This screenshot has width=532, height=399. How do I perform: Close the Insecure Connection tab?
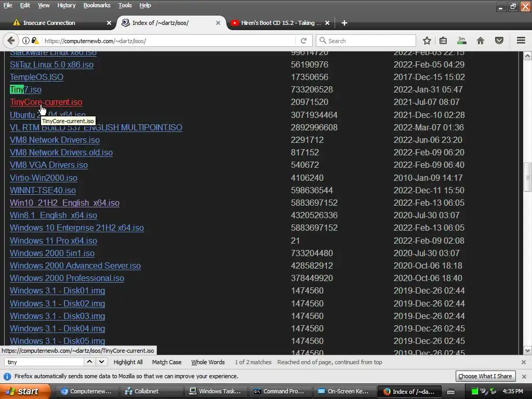109,23
